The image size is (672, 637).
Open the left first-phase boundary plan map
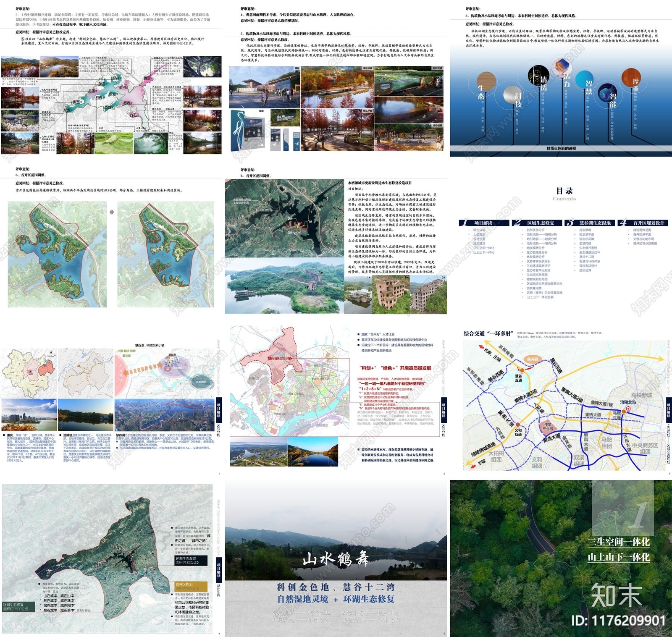pos(57,254)
